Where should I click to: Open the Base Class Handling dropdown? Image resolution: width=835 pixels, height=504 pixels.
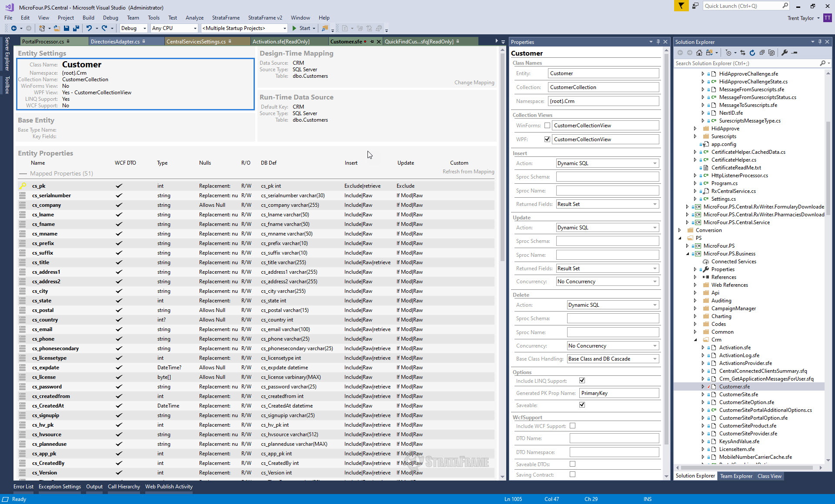[x=613, y=359]
